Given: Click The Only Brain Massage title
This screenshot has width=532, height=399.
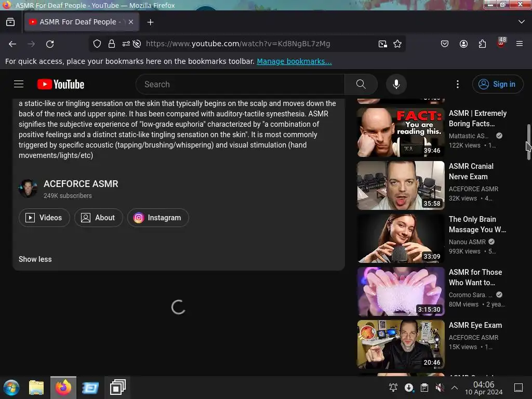Looking at the screenshot, I should pos(477,224).
